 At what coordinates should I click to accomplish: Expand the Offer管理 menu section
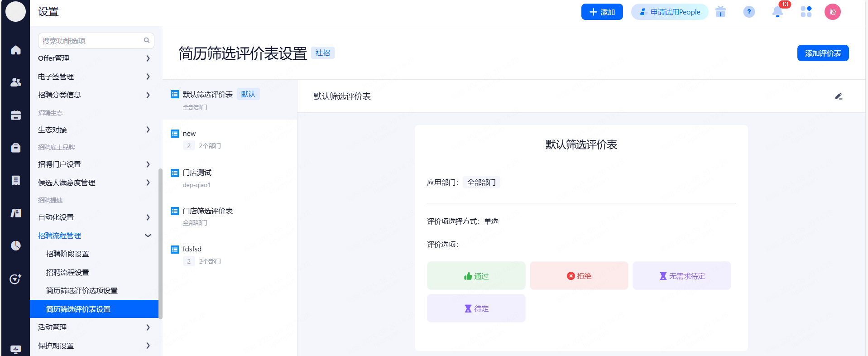click(94, 58)
